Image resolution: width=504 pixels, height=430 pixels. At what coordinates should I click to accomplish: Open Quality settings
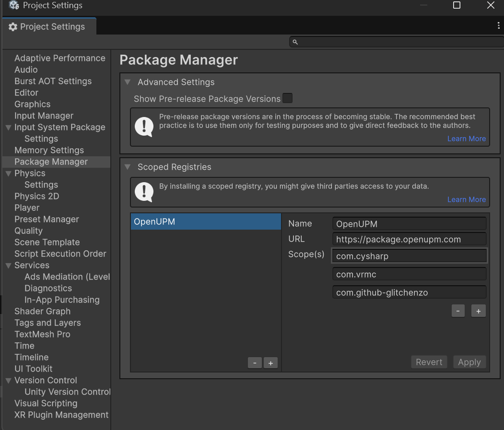tap(29, 231)
